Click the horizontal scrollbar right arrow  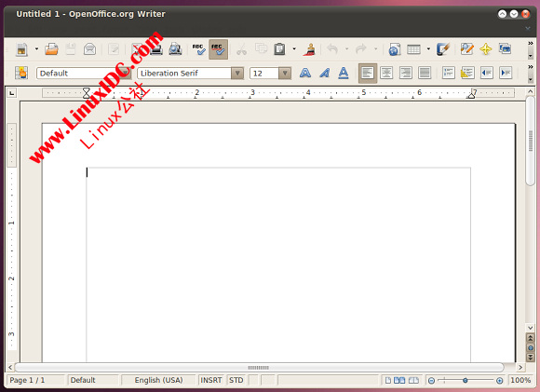pos(520,367)
